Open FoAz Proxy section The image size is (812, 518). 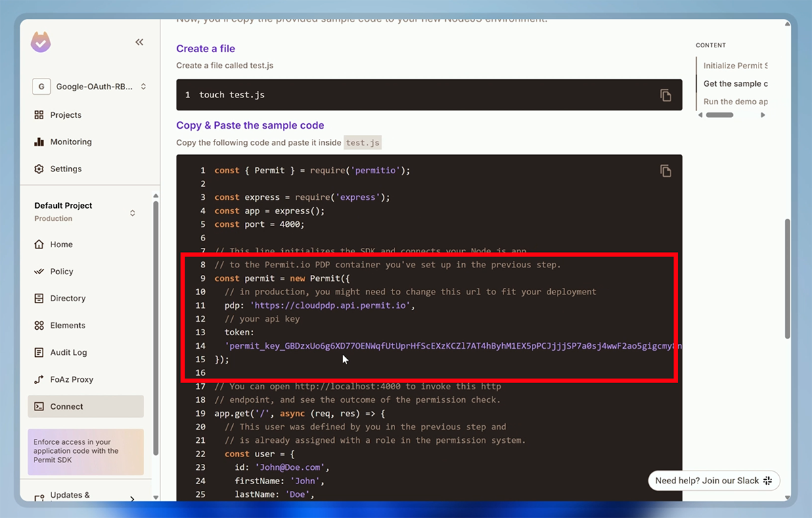coord(72,380)
